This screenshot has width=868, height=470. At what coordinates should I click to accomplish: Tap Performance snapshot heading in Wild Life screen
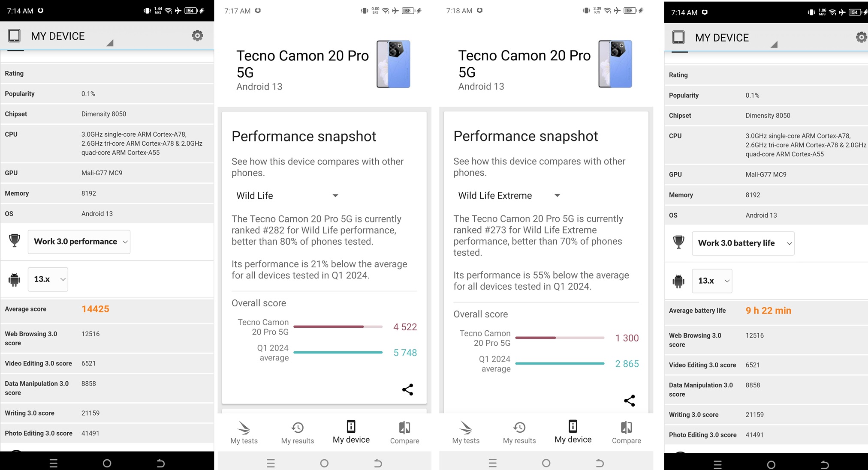click(304, 136)
